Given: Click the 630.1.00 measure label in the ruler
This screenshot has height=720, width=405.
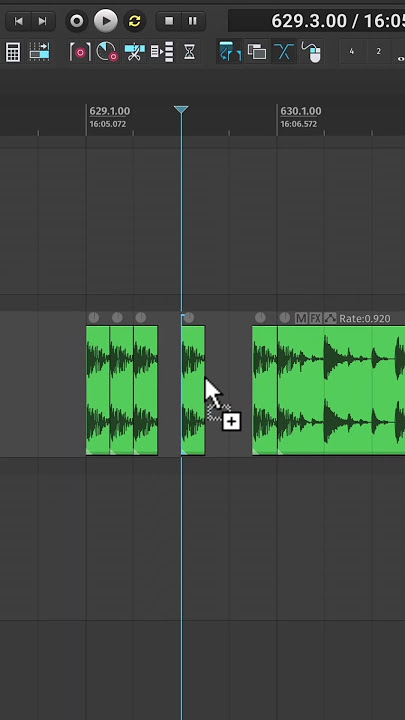Looking at the screenshot, I should [x=301, y=111].
